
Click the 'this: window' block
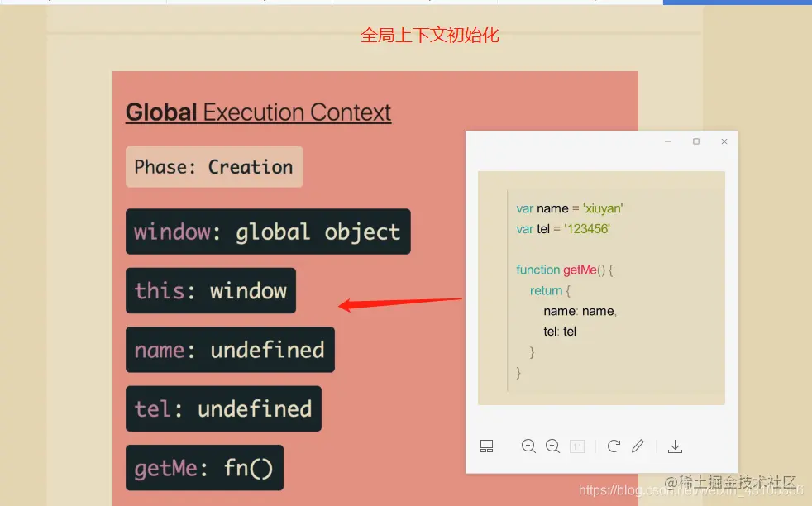pos(211,290)
